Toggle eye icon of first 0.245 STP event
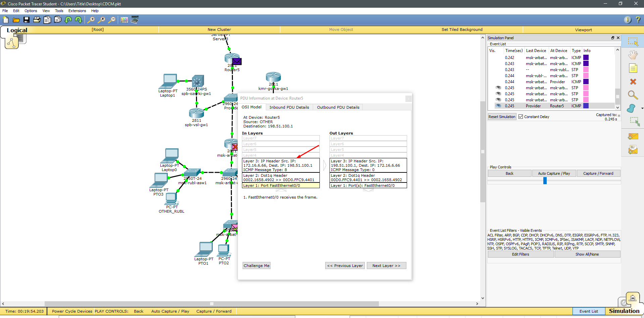This screenshot has width=644, height=318. (498, 88)
